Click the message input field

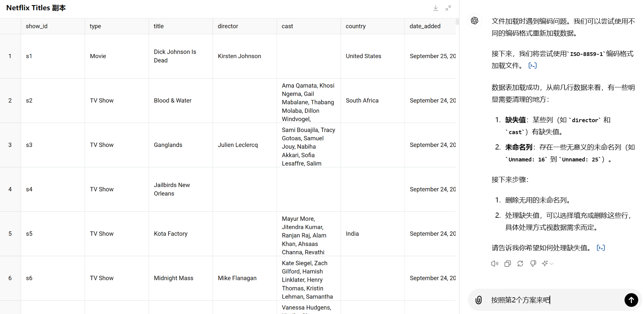coord(553,300)
